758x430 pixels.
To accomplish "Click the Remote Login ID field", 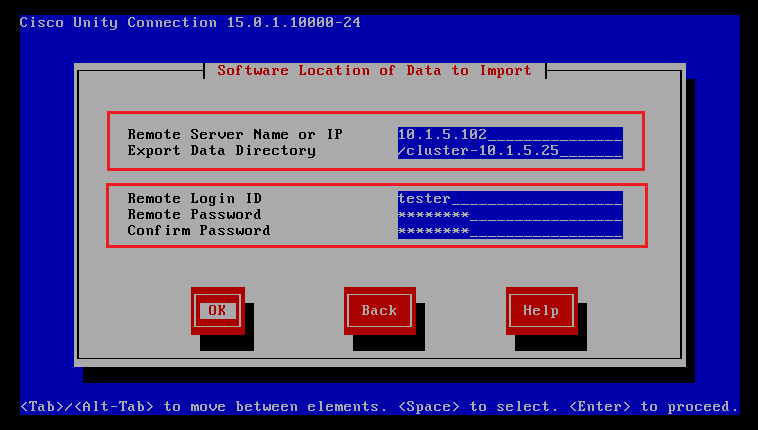I will (x=510, y=198).
